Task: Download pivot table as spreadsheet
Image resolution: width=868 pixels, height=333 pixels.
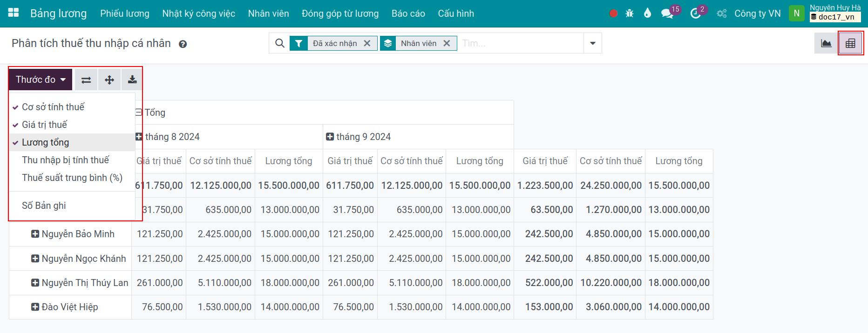Action: (132, 80)
